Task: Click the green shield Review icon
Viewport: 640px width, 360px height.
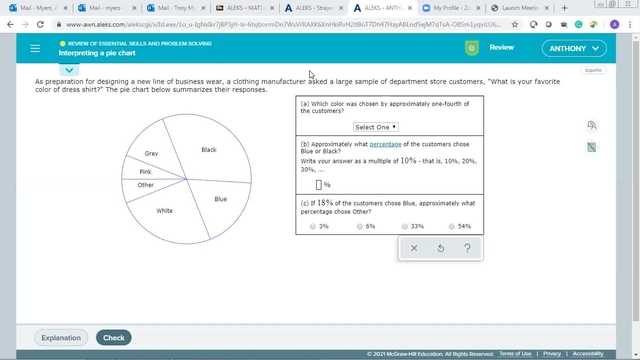Action: (x=471, y=48)
